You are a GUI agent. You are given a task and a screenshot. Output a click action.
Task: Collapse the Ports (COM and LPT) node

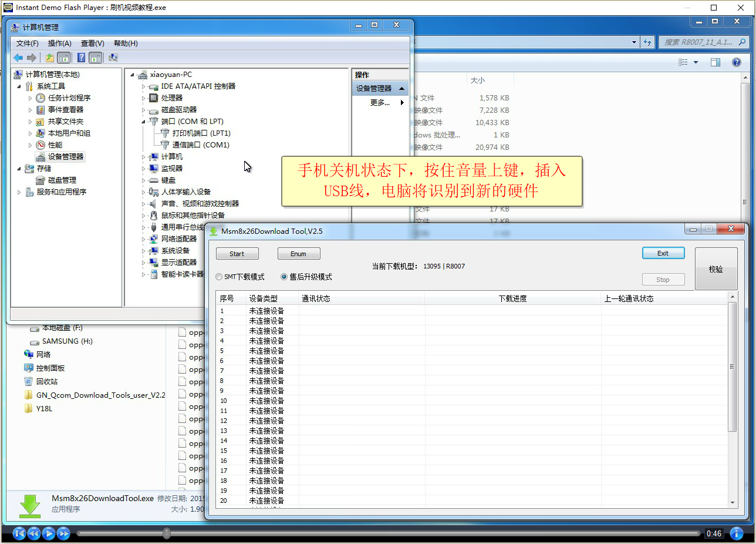coord(143,122)
